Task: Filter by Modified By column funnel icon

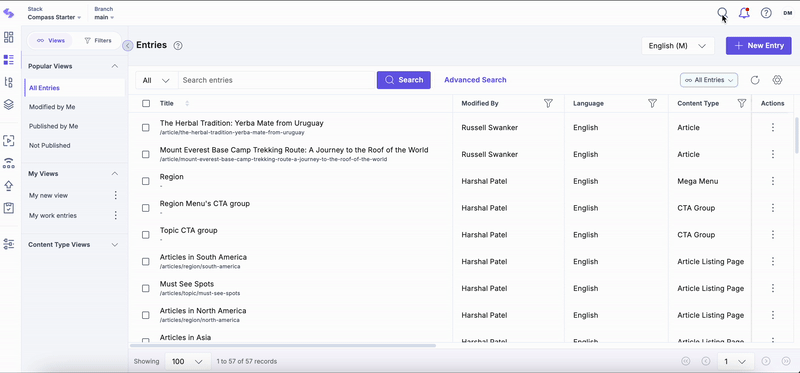Action: pyautogui.click(x=548, y=104)
